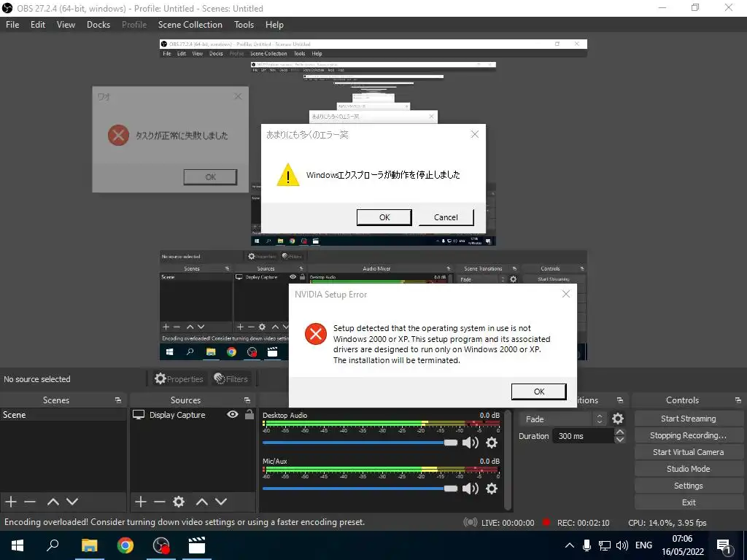Click microphone tray icon
The image size is (747, 560).
point(587,545)
